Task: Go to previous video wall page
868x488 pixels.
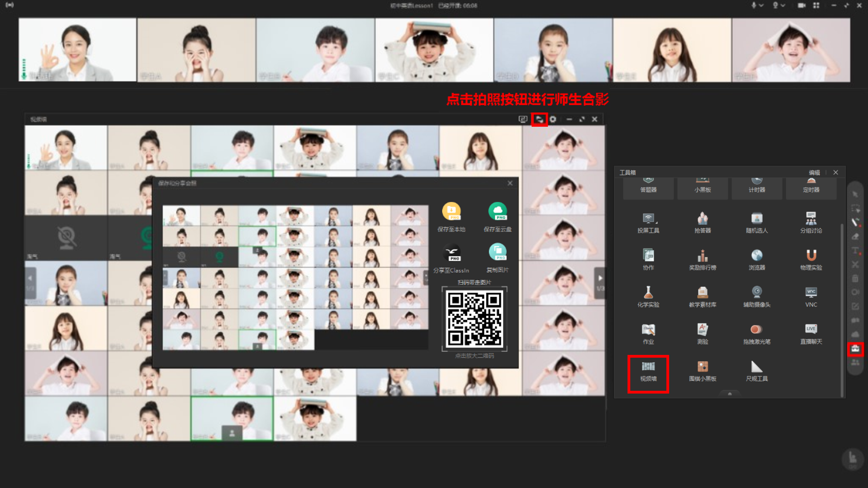Action: pyautogui.click(x=30, y=283)
